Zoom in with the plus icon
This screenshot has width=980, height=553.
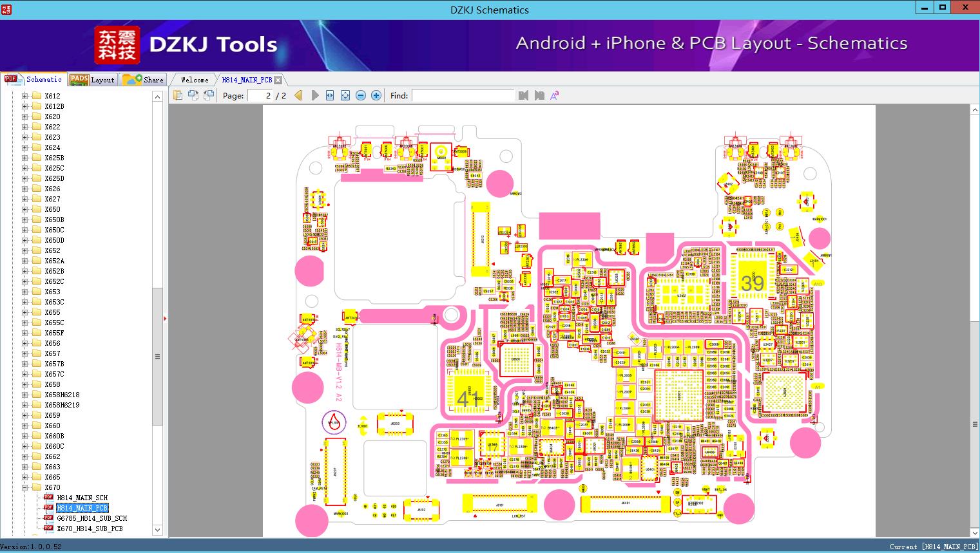(x=376, y=95)
